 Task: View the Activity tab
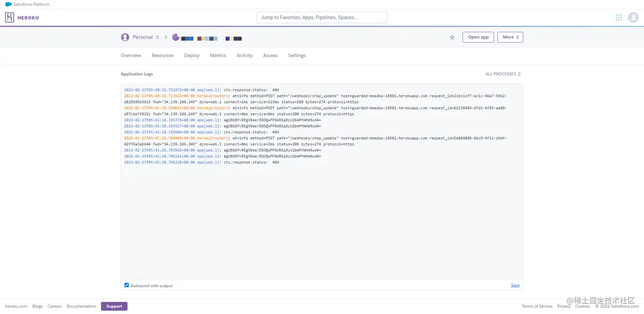(x=244, y=55)
